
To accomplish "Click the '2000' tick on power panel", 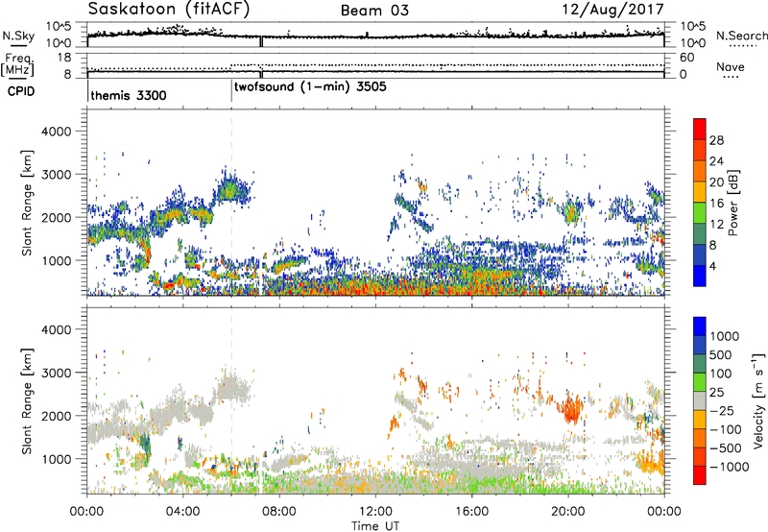I will (56, 217).
